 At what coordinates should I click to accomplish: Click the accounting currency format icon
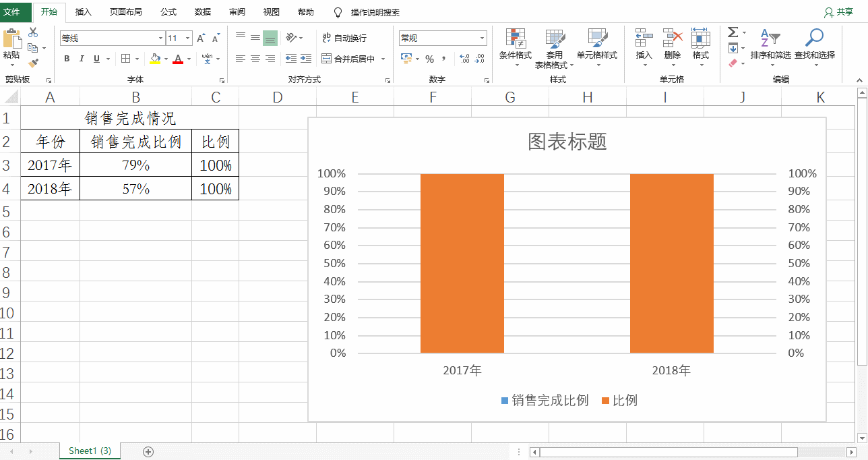point(406,59)
